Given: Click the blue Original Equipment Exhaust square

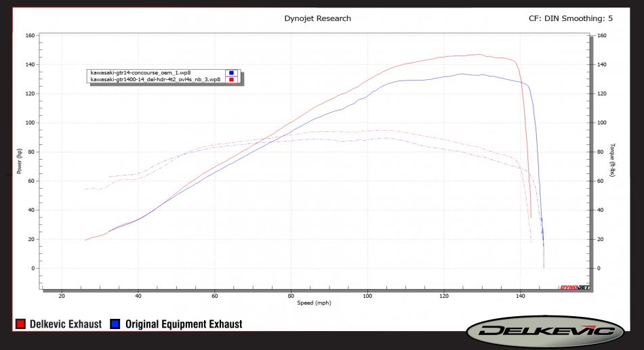Looking at the screenshot, I should coord(115,325).
